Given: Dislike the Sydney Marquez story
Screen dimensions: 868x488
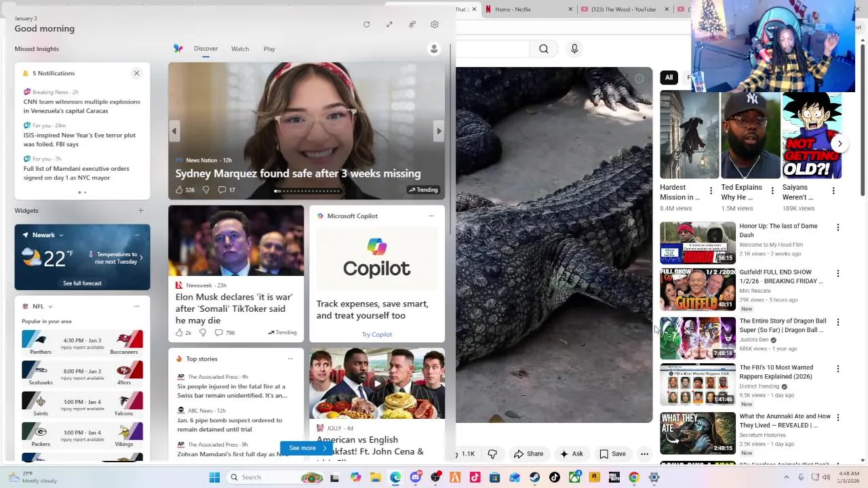Looking at the screenshot, I should coord(205,190).
